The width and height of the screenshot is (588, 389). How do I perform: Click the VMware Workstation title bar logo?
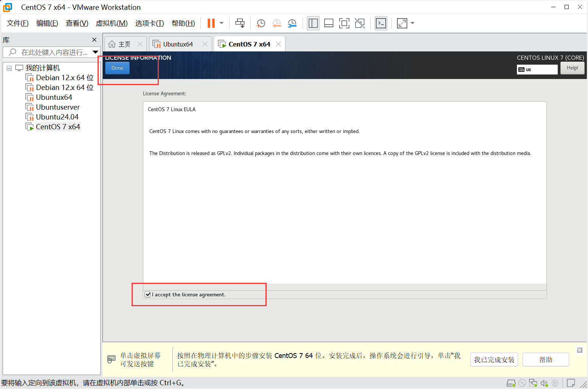pos(8,7)
